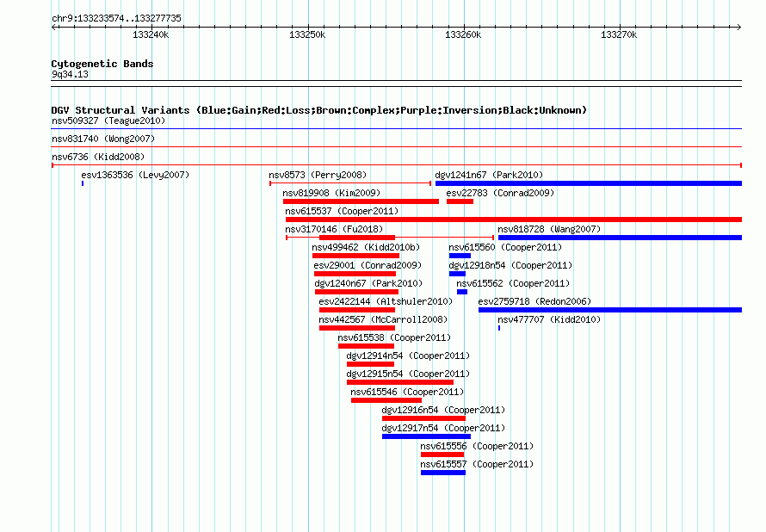Select the nsv615557 (Cooper2011) blue bar
The height and width of the screenshot is (532, 766).
tap(443, 473)
